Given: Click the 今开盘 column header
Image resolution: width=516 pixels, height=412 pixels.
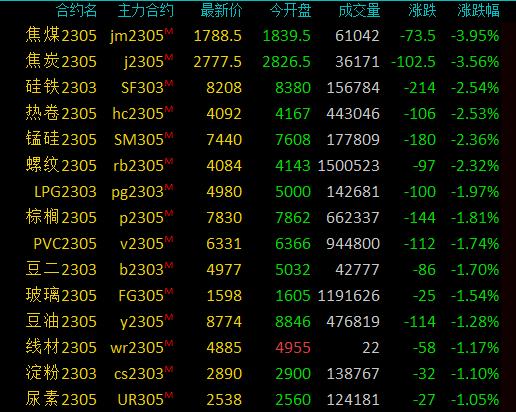Looking at the screenshot, I should [290, 10].
